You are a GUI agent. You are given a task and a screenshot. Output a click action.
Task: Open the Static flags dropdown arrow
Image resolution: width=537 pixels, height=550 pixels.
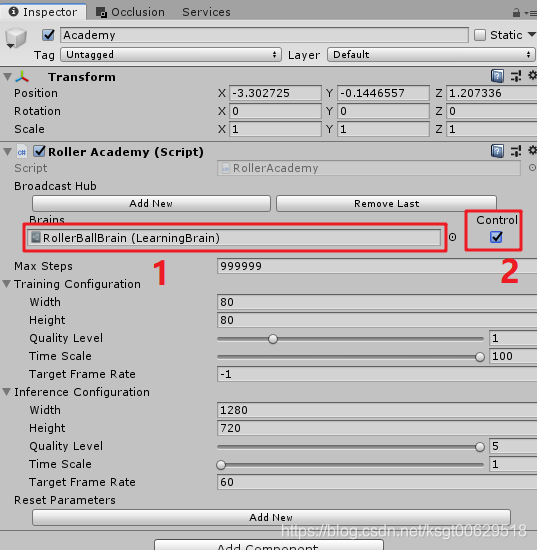[532, 34]
